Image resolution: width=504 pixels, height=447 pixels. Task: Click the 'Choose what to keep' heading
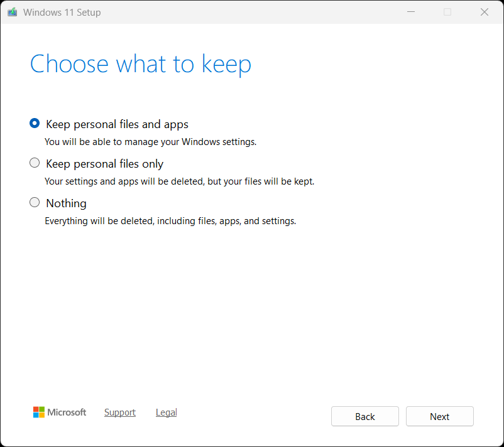click(141, 64)
